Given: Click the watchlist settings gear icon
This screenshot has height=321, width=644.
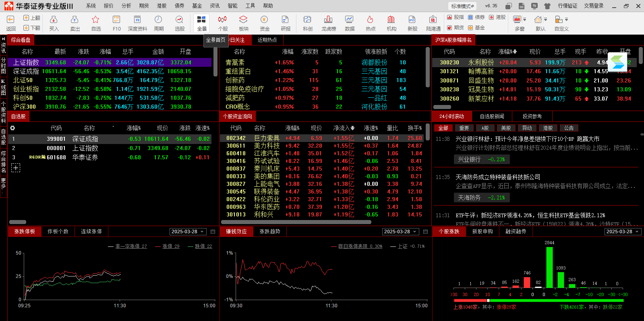Looking at the screenshot, I should point(12,128).
